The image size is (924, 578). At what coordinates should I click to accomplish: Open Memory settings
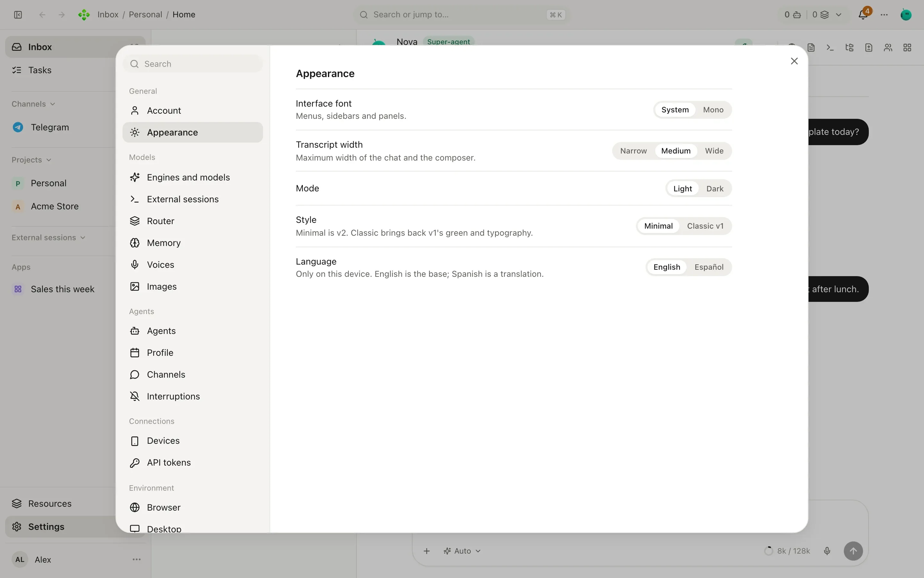pos(193,243)
